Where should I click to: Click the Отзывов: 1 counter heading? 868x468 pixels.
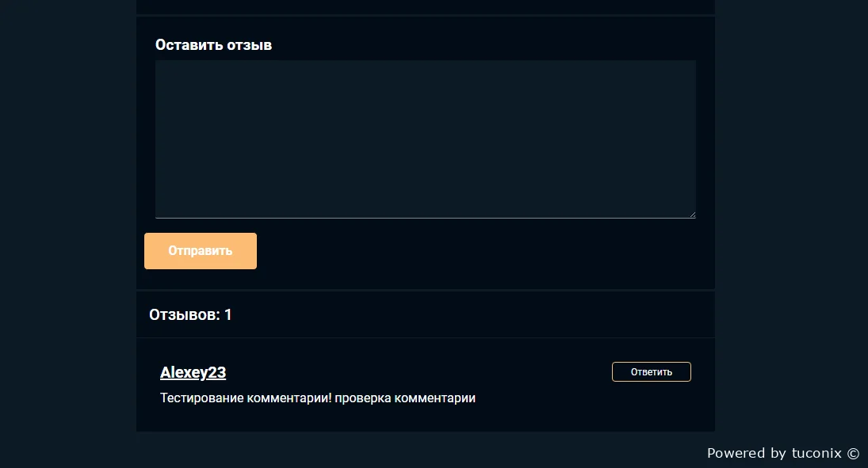coord(190,314)
